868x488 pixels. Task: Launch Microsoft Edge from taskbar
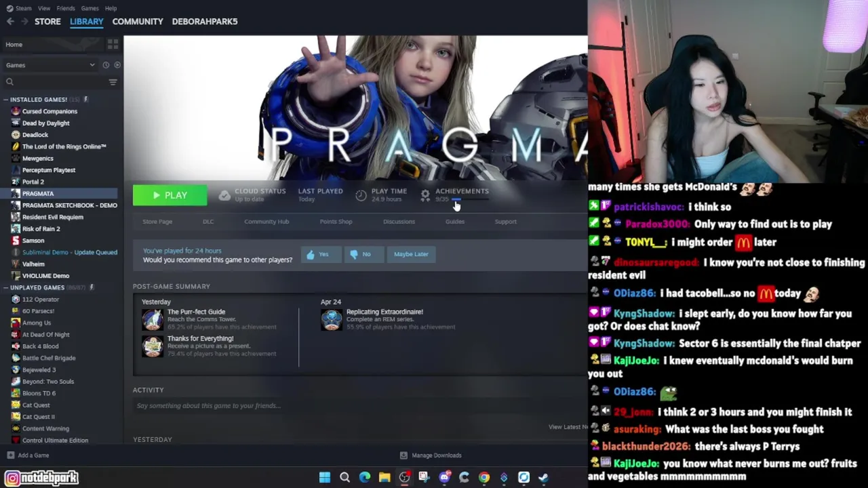coord(365,478)
